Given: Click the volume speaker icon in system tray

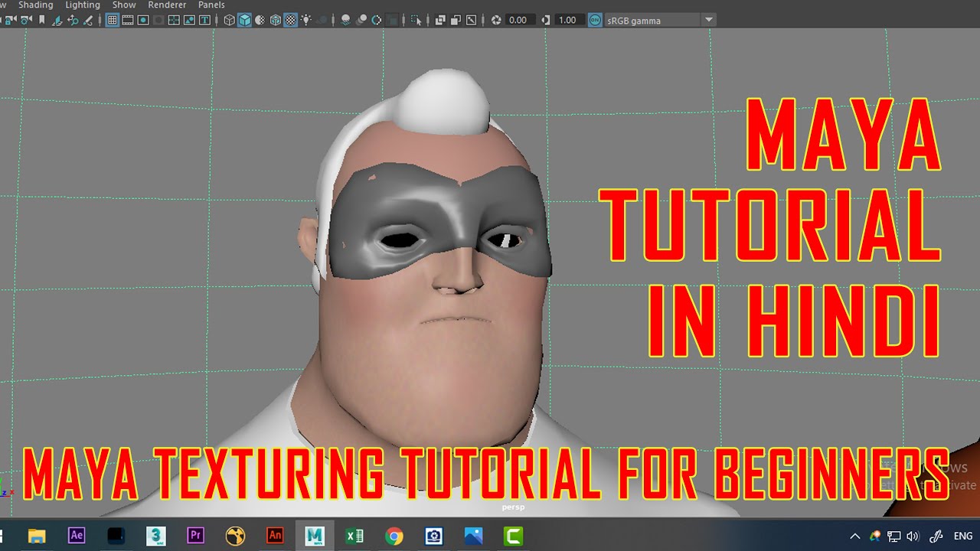Looking at the screenshot, I should pyautogui.click(x=913, y=536).
